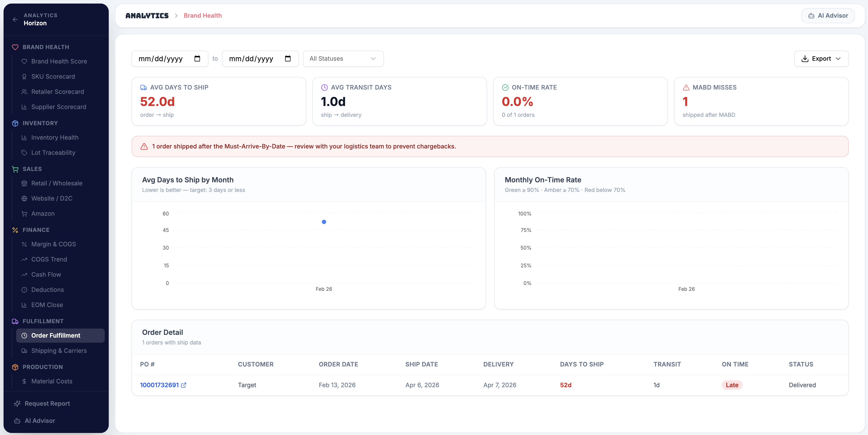Click the clock icon in Avg Transit Days card
The height and width of the screenshot is (435, 868).
(324, 88)
